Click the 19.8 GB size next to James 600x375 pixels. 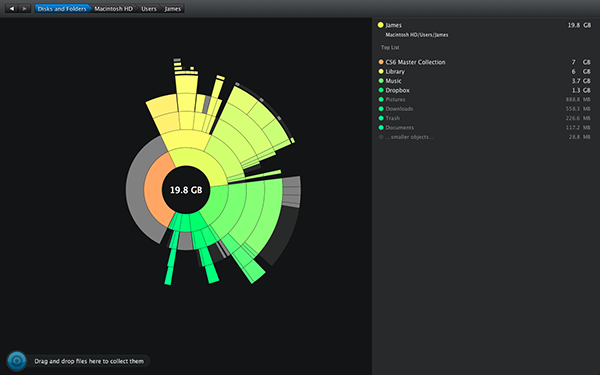[579, 25]
